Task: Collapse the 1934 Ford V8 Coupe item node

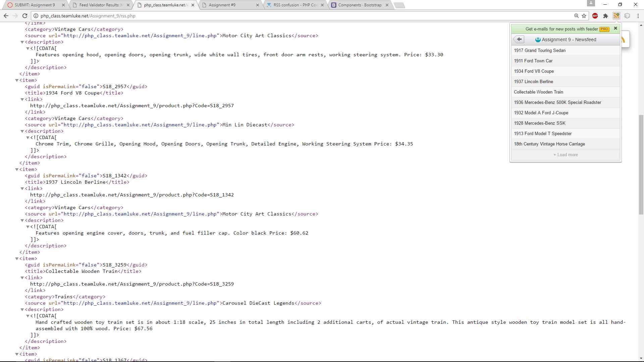Action: coord(17,80)
